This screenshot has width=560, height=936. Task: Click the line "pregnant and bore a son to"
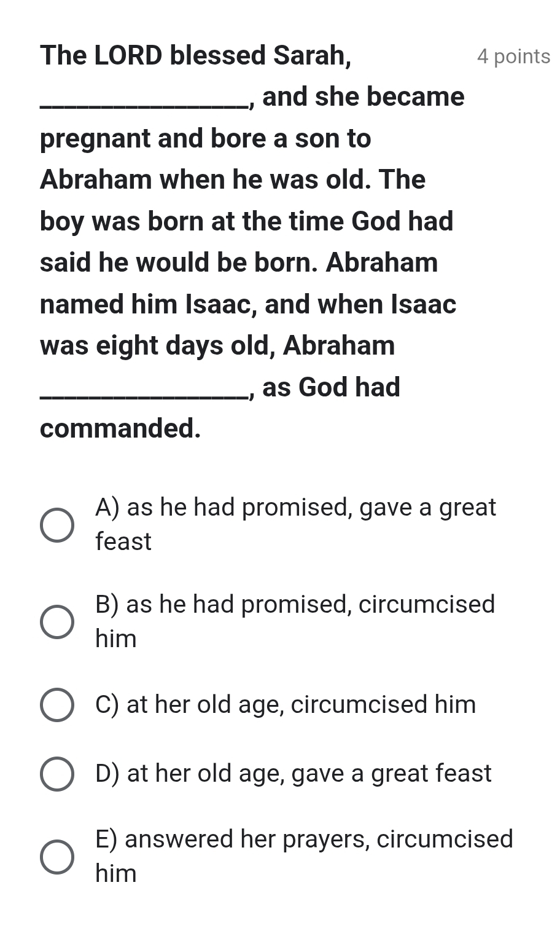pyautogui.click(x=206, y=138)
